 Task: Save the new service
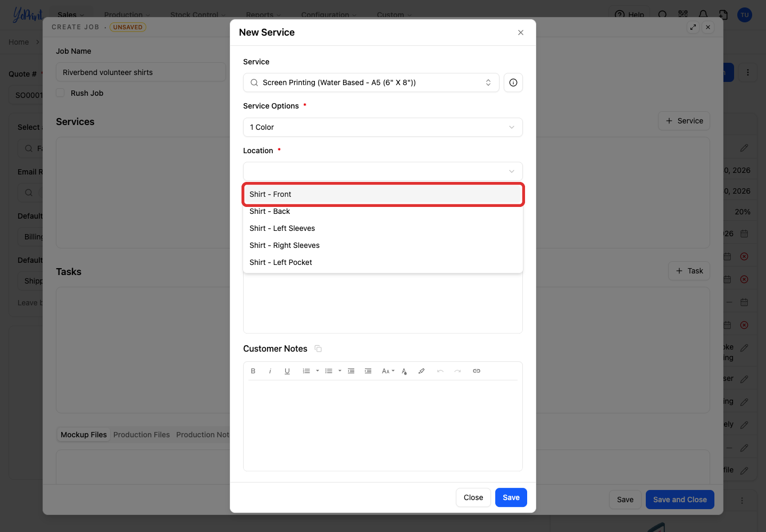point(511,497)
